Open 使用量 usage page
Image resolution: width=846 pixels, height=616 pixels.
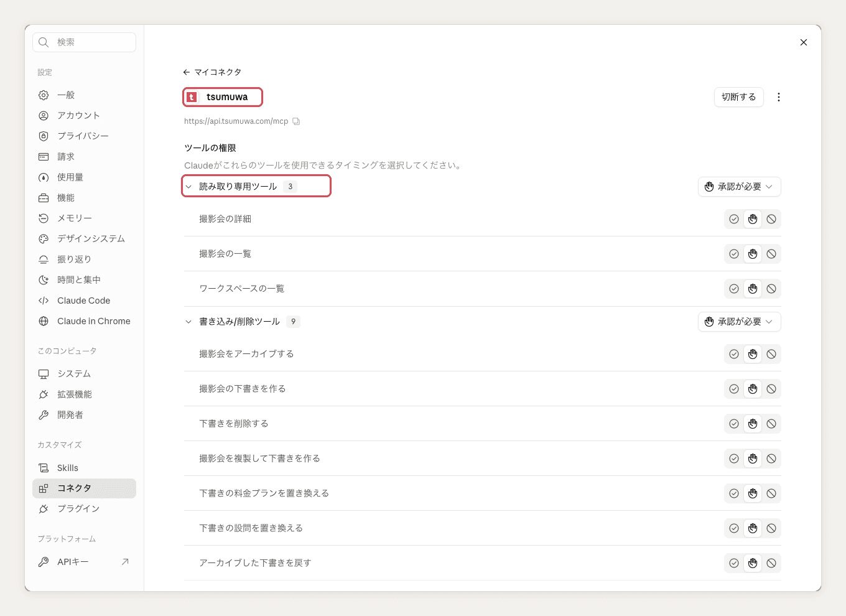(x=84, y=177)
